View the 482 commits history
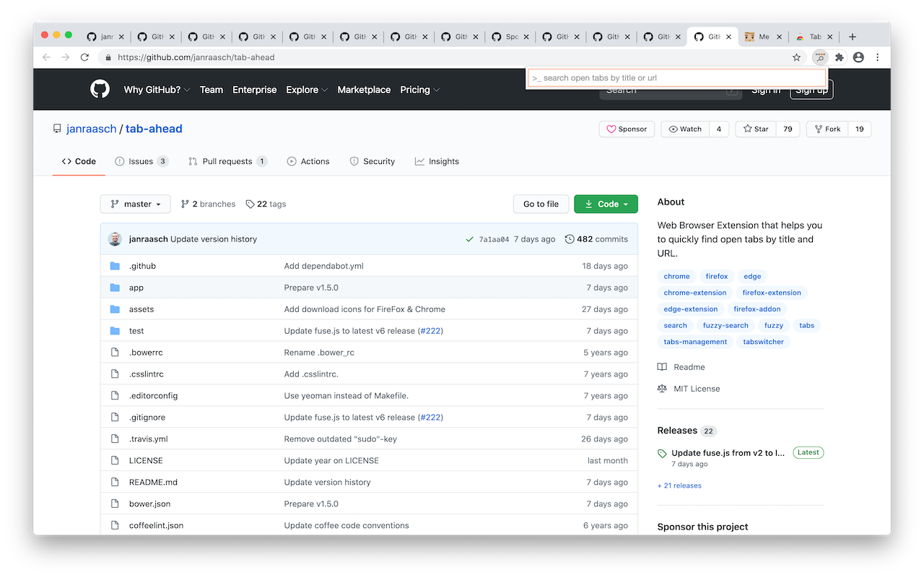The width and height of the screenshot is (924, 578). tap(596, 239)
